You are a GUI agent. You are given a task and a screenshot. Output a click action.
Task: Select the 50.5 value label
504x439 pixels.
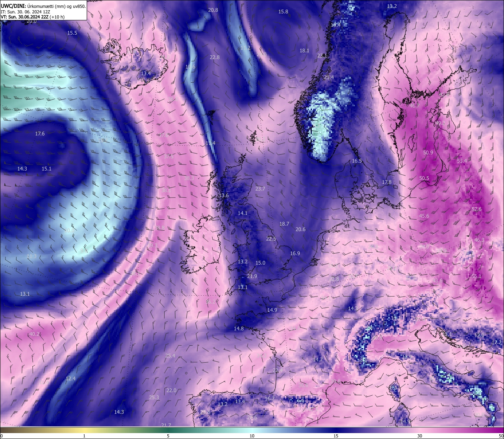424,178
